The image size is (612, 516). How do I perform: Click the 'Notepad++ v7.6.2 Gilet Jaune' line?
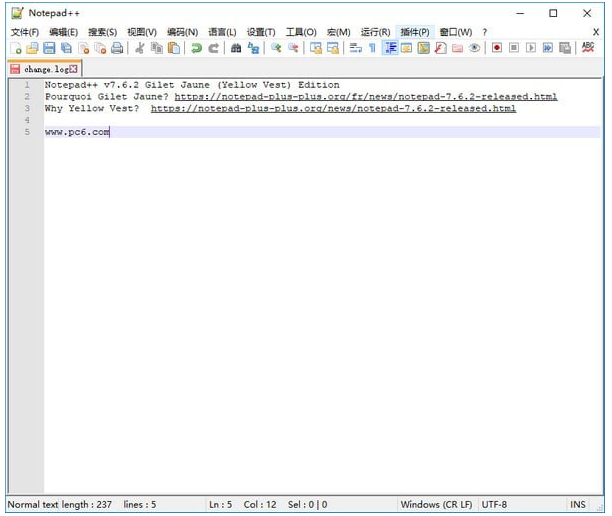(192, 85)
